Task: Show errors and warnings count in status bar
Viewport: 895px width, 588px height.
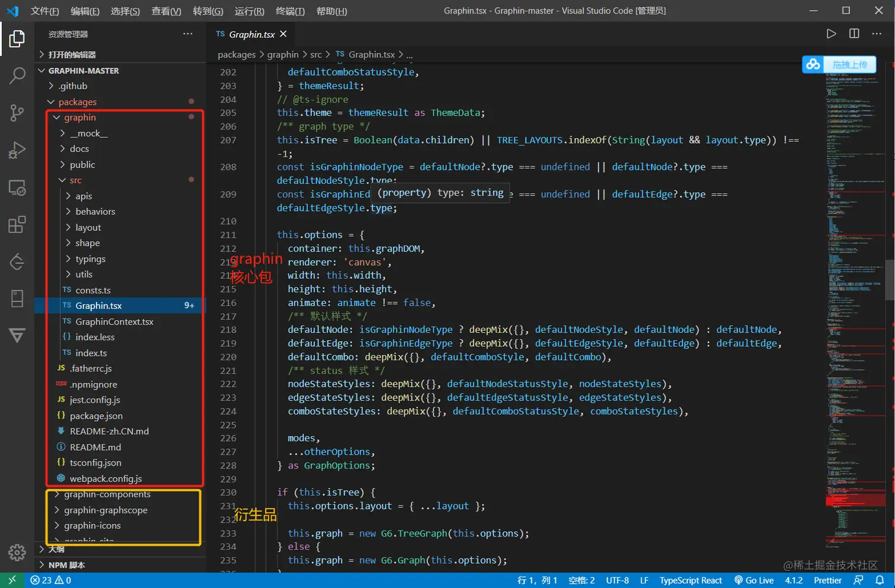Action: 51,580
